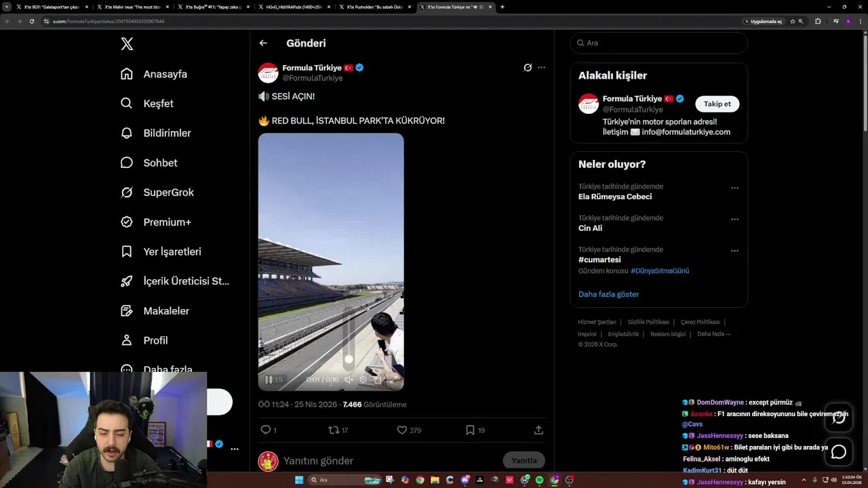Viewport: 868px width, 488px height.
Task: Pause the video in the post
Action: tap(269, 380)
